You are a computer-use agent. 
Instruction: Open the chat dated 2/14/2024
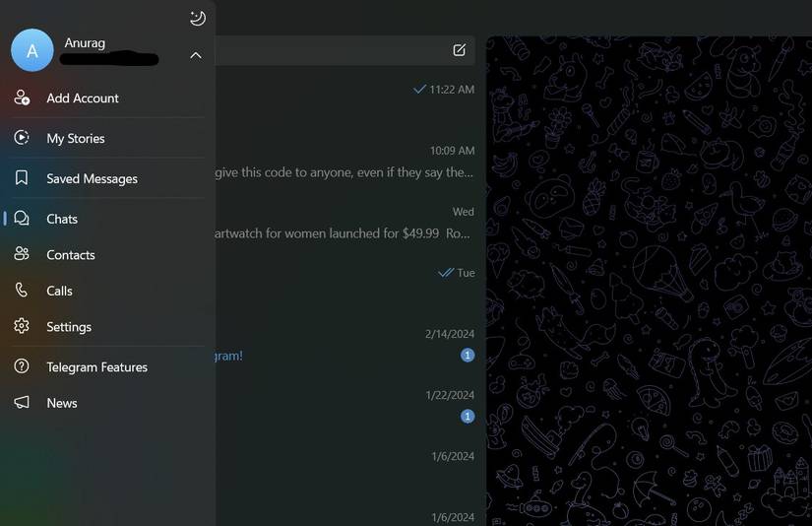pos(345,345)
